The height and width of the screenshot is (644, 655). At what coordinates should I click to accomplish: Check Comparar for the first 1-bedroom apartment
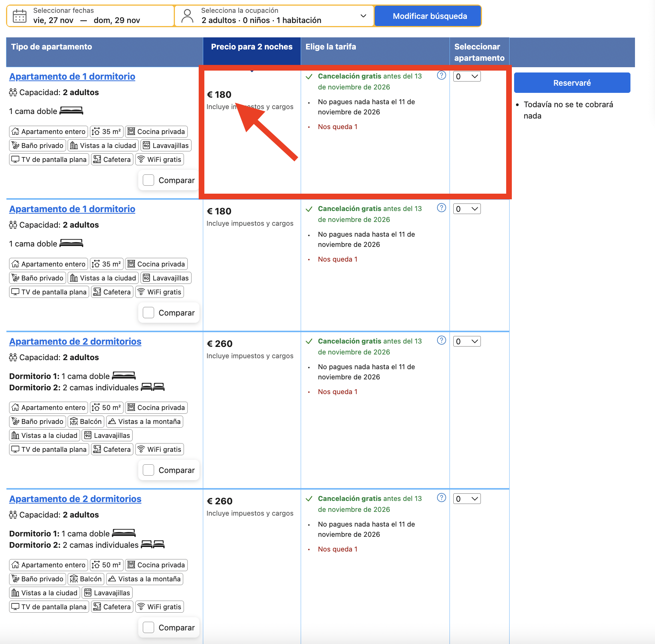pos(148,180)
